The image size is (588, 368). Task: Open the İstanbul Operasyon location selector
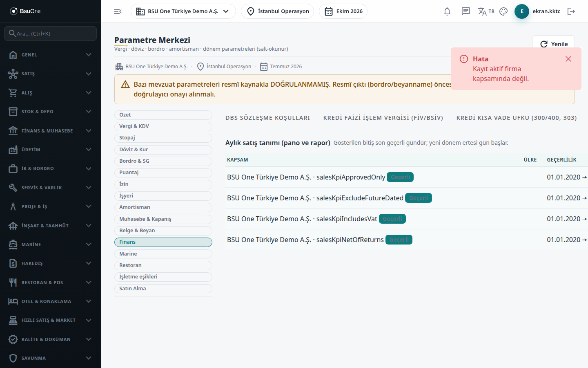pos(278,11)
